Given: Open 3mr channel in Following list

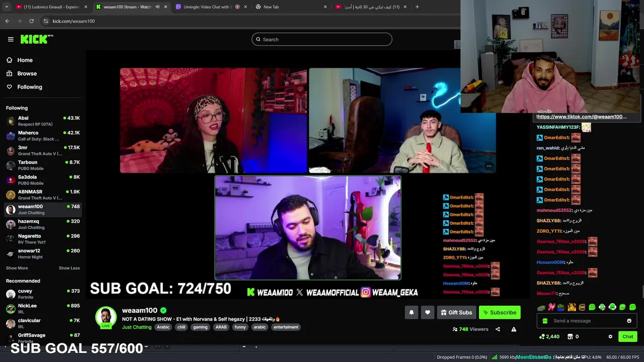Looking at the screenshot, I should point(43,150).
